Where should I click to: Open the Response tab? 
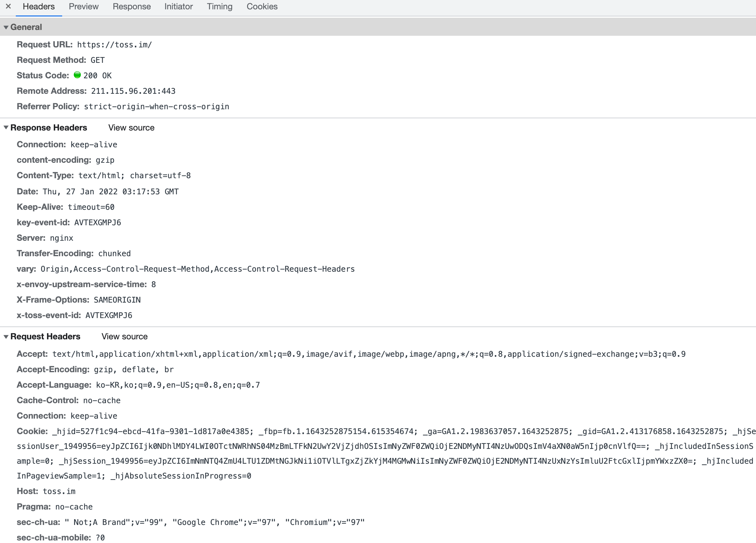[x=132, y=6]
